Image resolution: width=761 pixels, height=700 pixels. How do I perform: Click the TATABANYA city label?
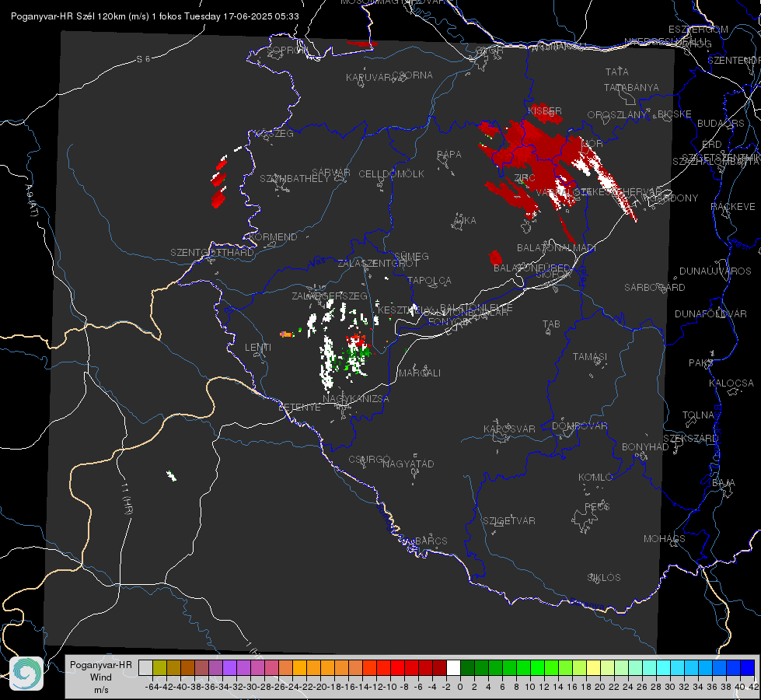(x=631, y=88)
